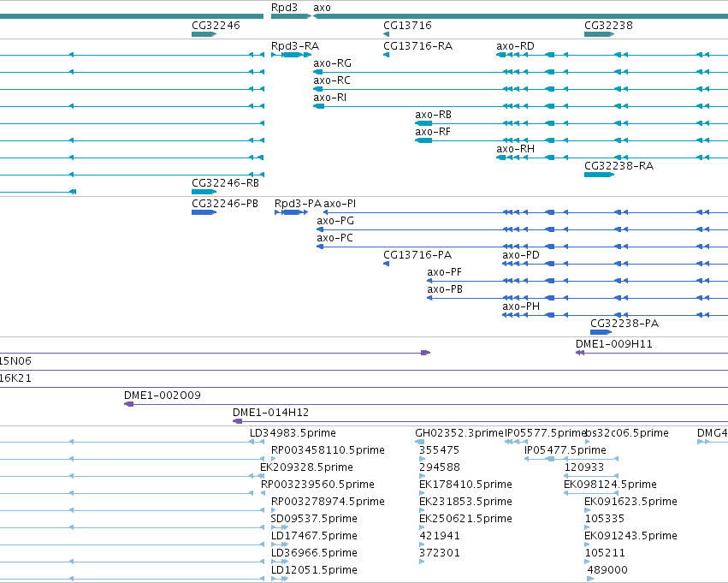Click the CG32246 gene feature

click(x=204, y=34)
